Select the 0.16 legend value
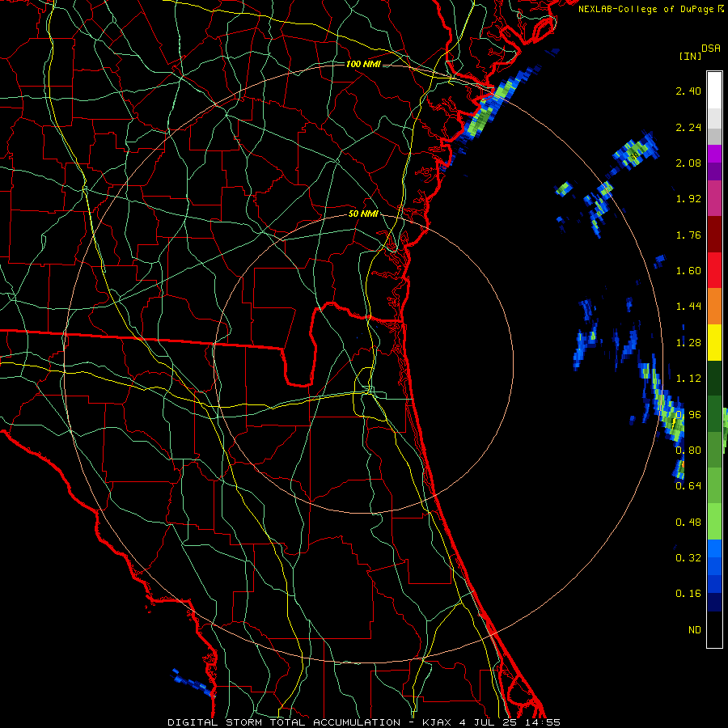This screenshot has height=728, width=728. click(x=688, y=594)
